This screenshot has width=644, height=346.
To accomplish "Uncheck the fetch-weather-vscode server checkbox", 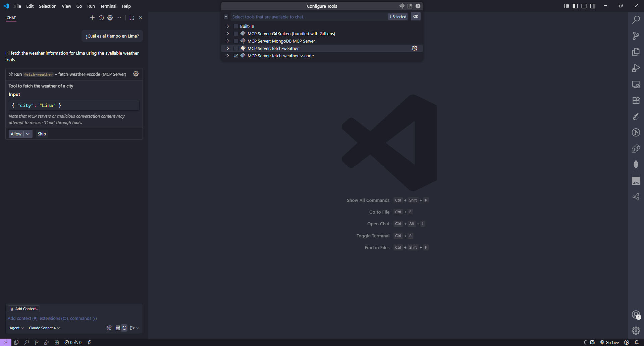I will tap(236, 56).
